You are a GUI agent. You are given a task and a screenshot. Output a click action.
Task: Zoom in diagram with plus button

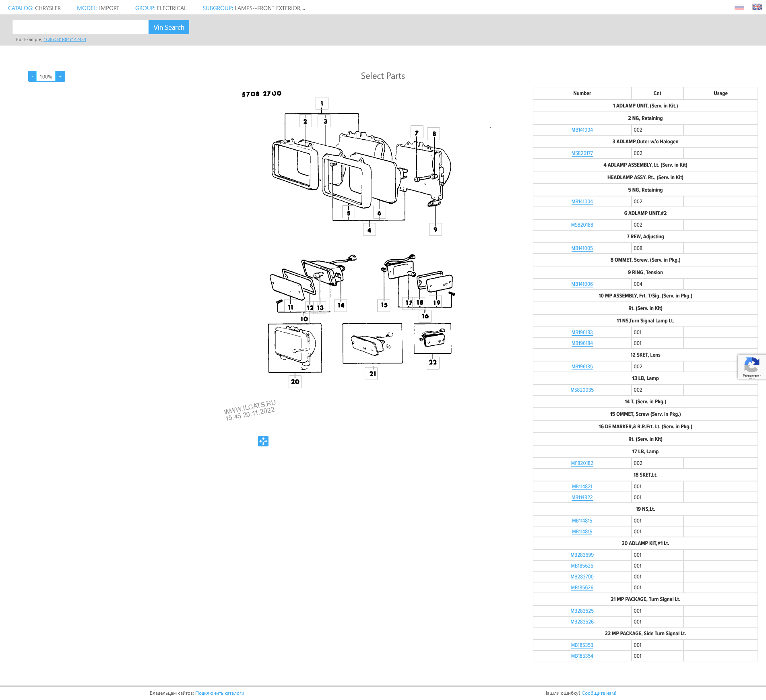point(60,76)
